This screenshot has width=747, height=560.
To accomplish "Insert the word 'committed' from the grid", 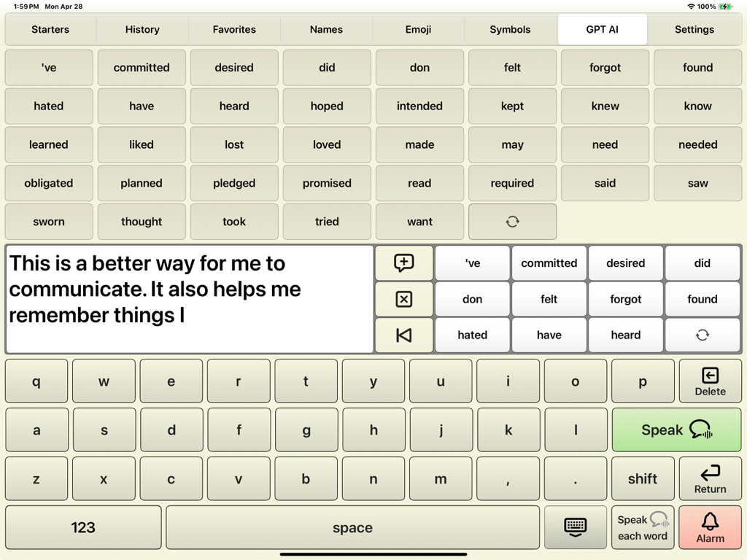I will tap(142, 67).
